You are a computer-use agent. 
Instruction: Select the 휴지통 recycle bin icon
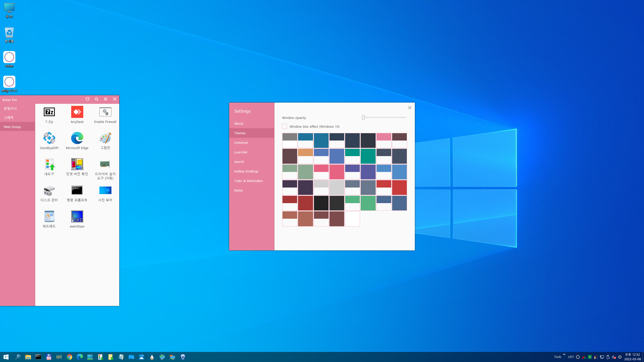tap(9, 35)
